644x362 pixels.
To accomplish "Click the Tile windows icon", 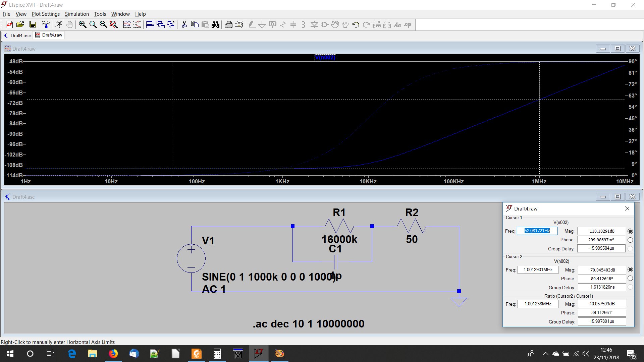I will (x=150, y=24).
